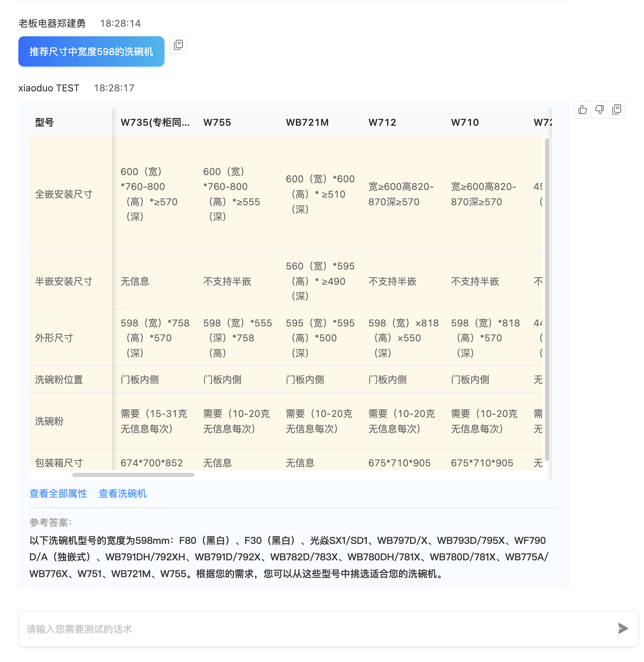Click the table's horizontal scrollbar thumb
The width and height of the screenshot is (644, 662).
133,475
